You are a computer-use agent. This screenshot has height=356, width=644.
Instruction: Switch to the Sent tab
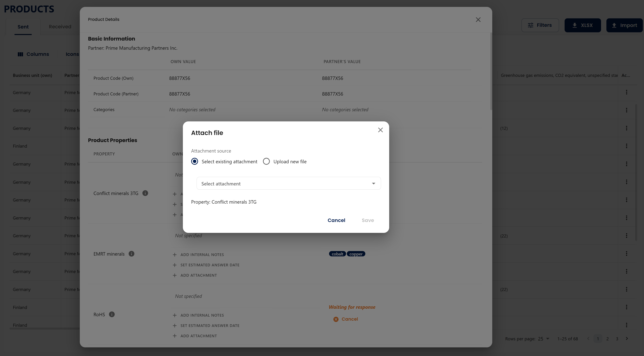(23, 27)
